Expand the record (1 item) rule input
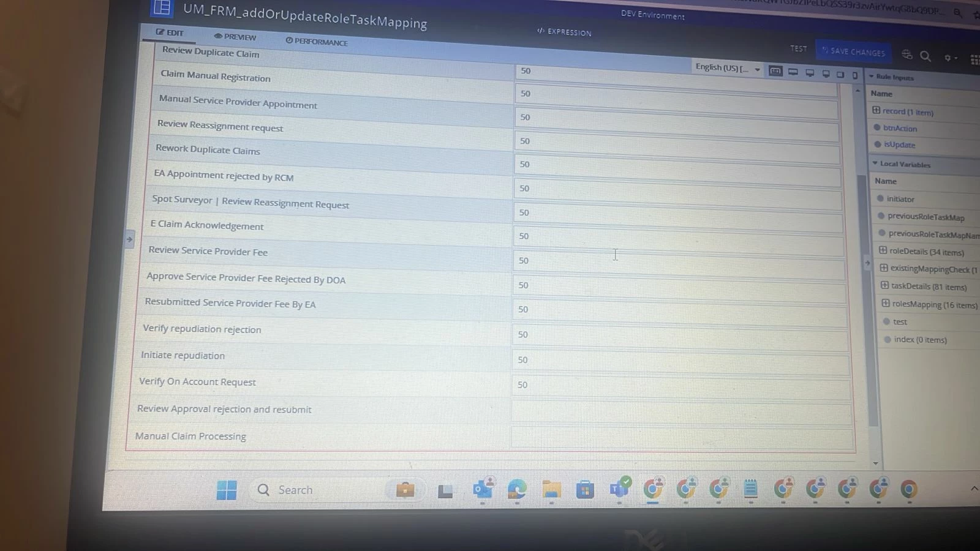This screenshot has height=551, width=980. (876, 111)
